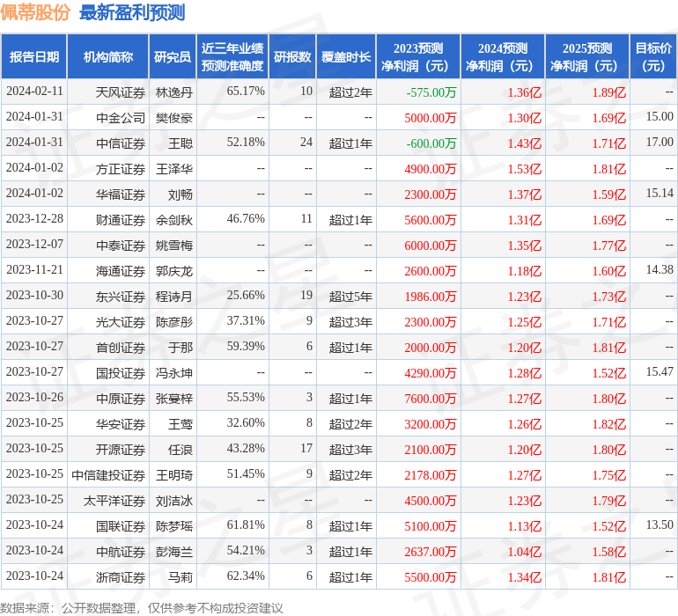Click the 2023-11-21 report date
Screen dimensions: 678x616
[x=34, y=270]
